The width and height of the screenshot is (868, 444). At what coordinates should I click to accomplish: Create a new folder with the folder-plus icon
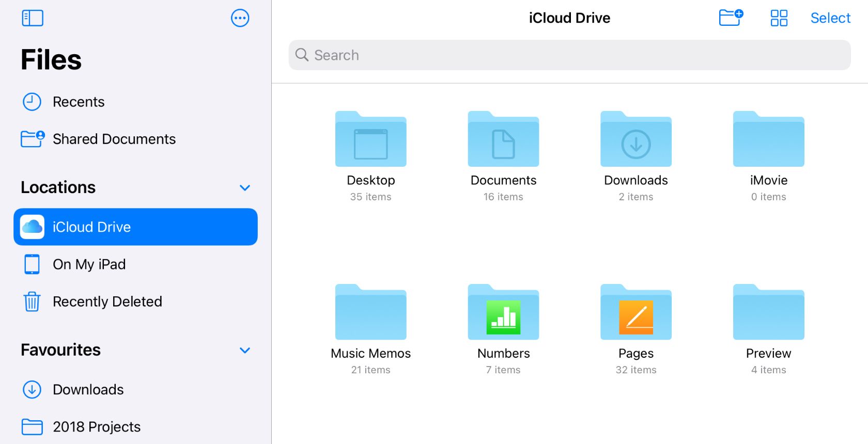click(x=731, y=18)
